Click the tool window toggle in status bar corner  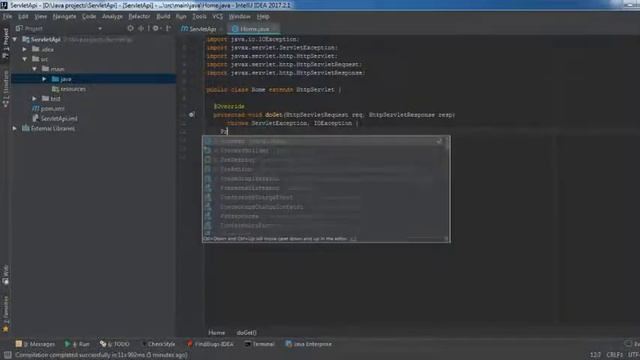(x=7, y=355)
